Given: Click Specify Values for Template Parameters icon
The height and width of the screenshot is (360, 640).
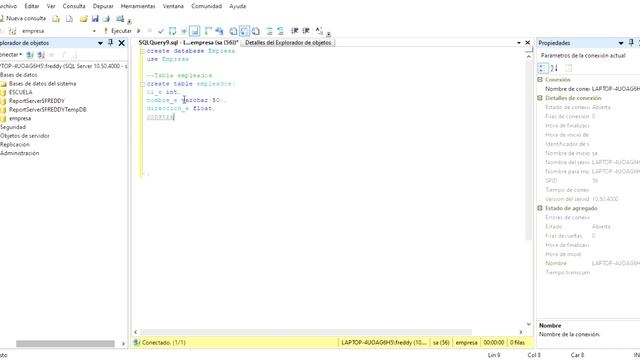Looking at the screenshot, I should 319,31.
